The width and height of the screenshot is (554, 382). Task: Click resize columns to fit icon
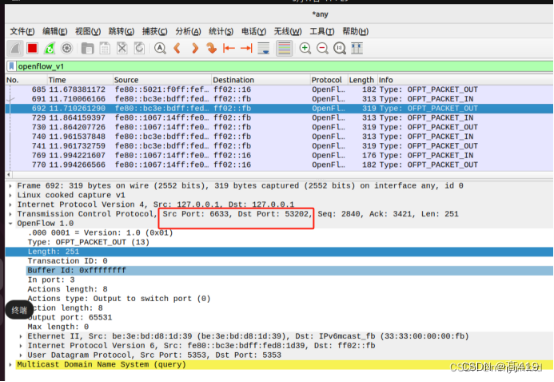(x=357, y=48)
